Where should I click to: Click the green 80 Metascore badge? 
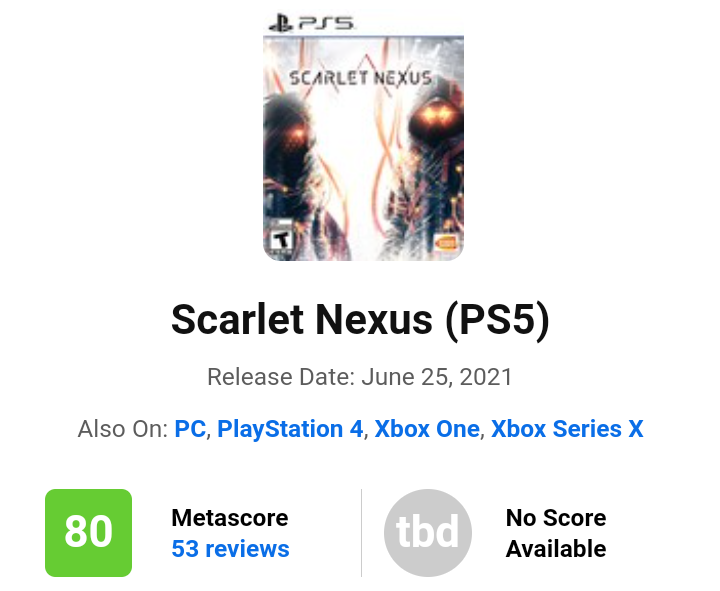tap(88, 533)
